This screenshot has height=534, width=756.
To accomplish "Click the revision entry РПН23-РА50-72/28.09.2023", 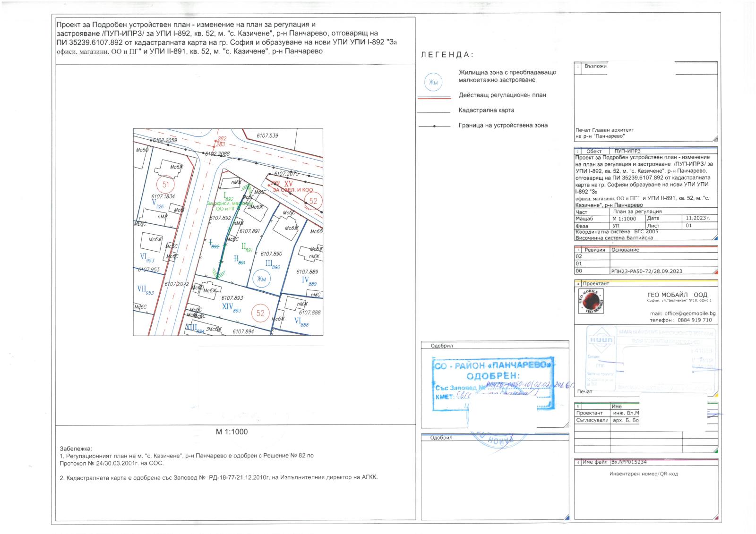I will tap(646, 271).
